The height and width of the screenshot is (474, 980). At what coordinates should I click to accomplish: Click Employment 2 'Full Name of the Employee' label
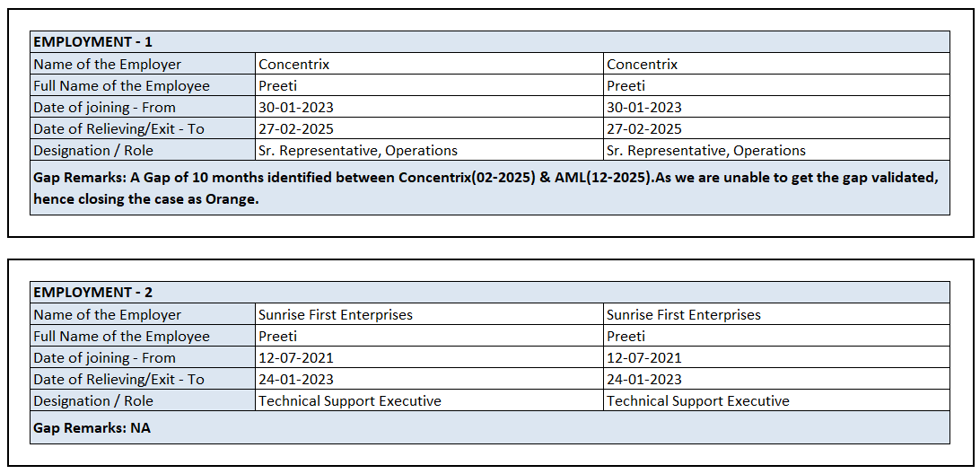(x=122, y=336)
